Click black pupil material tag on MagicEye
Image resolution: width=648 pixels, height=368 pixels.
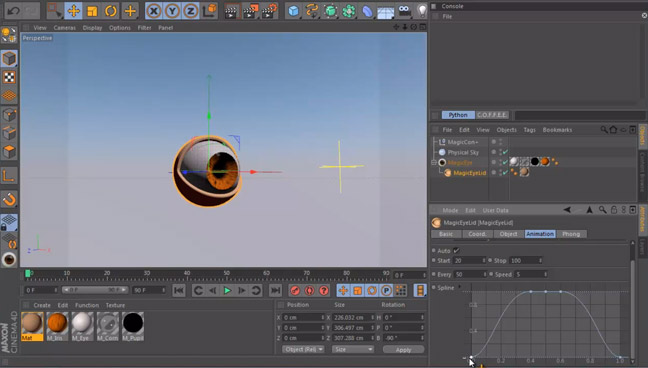click(x=534, y=161)
